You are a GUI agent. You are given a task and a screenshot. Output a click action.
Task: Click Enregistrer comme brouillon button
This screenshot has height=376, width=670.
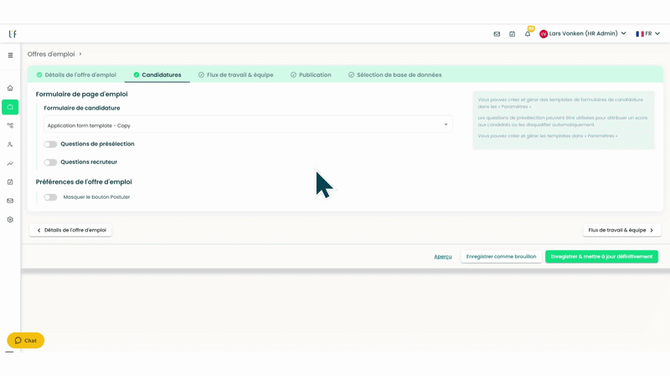[501, 256]
